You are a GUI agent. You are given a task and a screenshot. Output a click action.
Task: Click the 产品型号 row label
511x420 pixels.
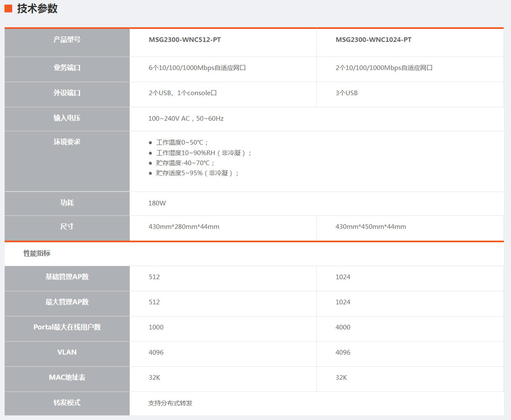point(67,40)
